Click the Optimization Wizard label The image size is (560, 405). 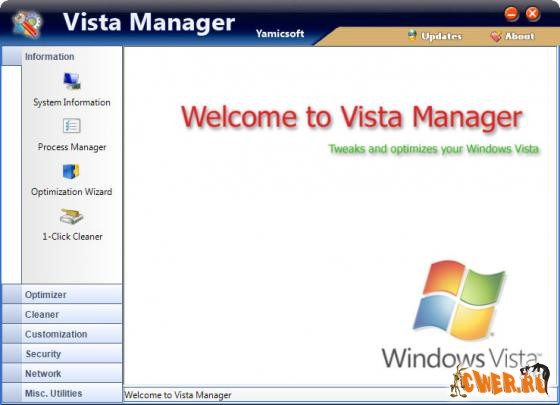[x=71, y=192]
